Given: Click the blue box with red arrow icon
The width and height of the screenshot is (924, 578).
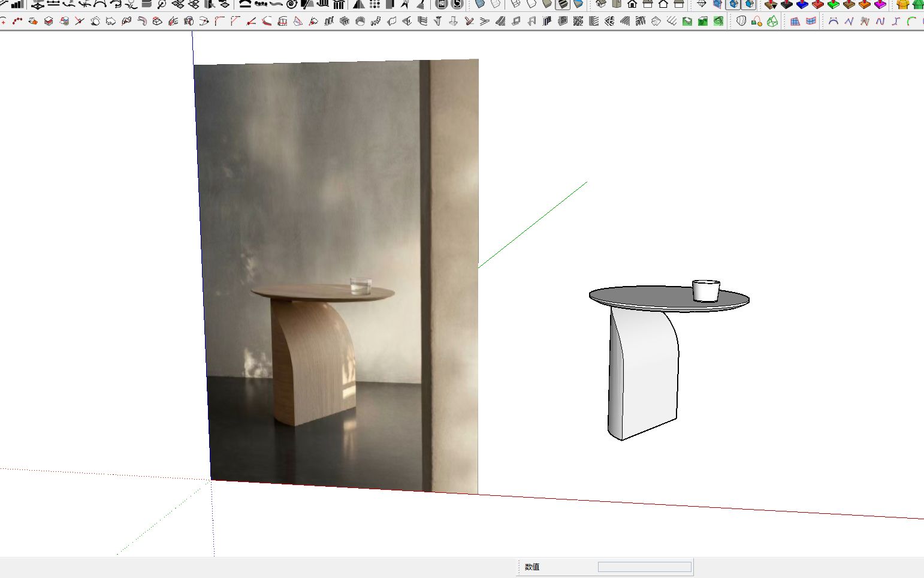Looking at the screenshot, I should (802, 5).
